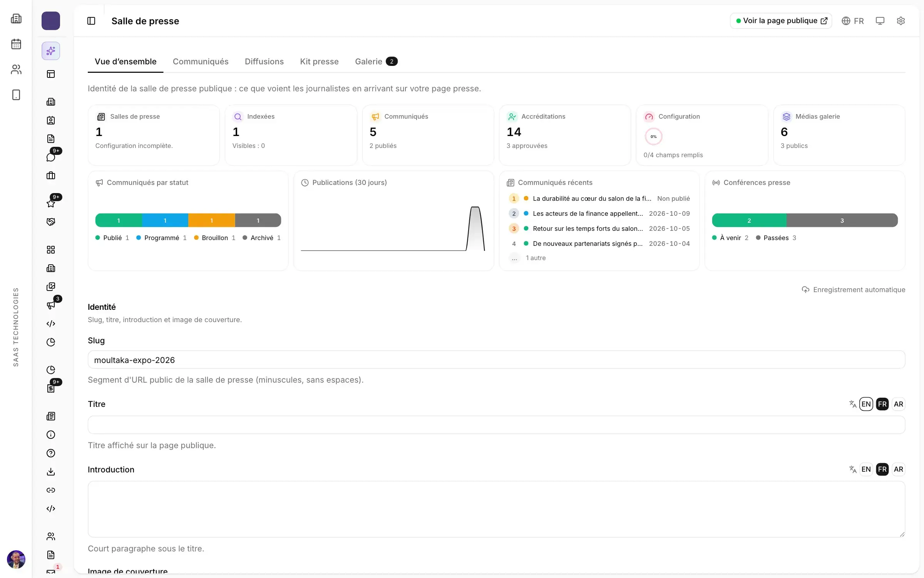Image resolution: width=924 pixels, height=578 pixels.
Task: Switch Titre field language to AR
Action: 899,404
